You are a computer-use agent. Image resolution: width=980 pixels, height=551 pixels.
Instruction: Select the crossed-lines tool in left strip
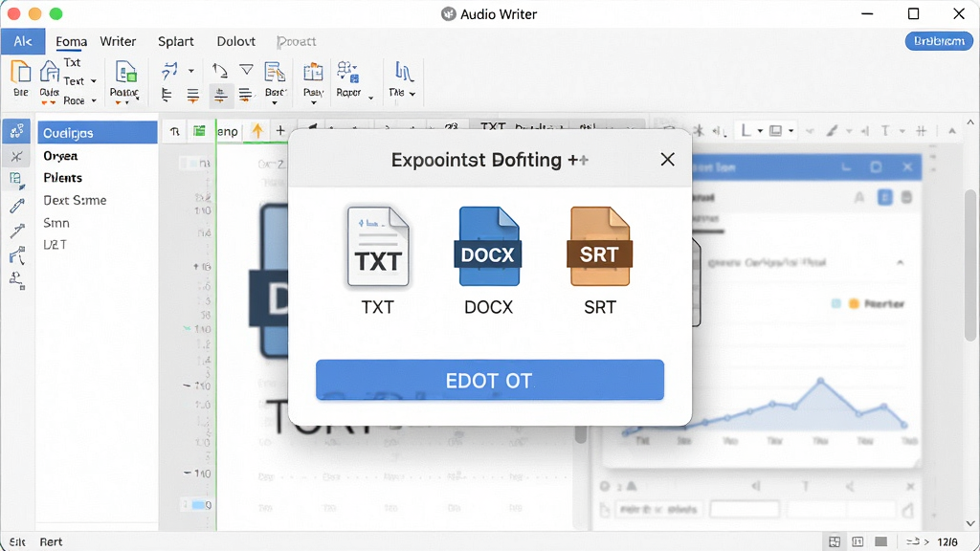tap(17, 156)
